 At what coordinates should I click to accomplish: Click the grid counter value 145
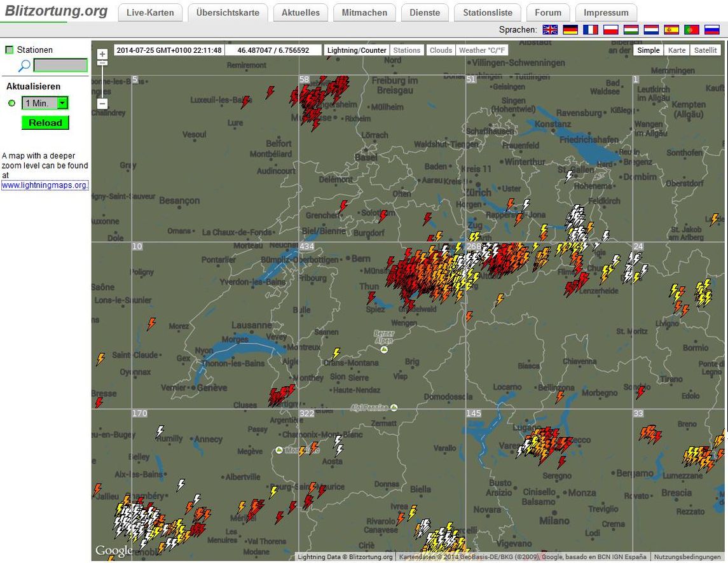[474, 413]
